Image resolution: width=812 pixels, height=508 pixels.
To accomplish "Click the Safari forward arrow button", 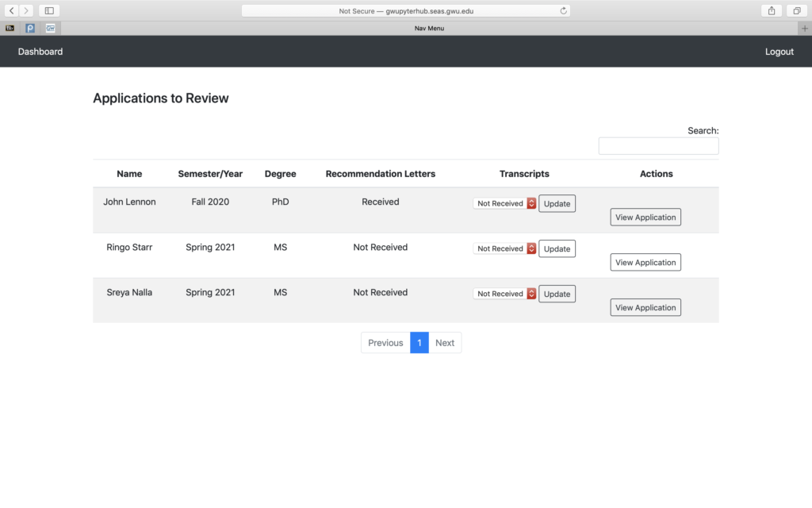I will pyautogui.click(x=26, y=10).
